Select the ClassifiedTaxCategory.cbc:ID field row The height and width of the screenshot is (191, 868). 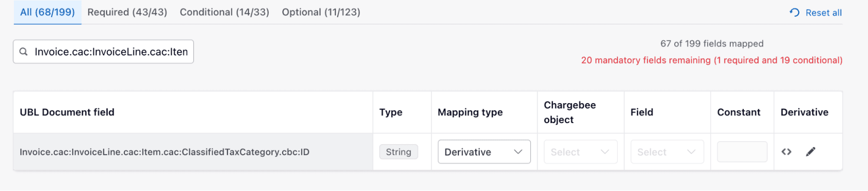[164, 152]
